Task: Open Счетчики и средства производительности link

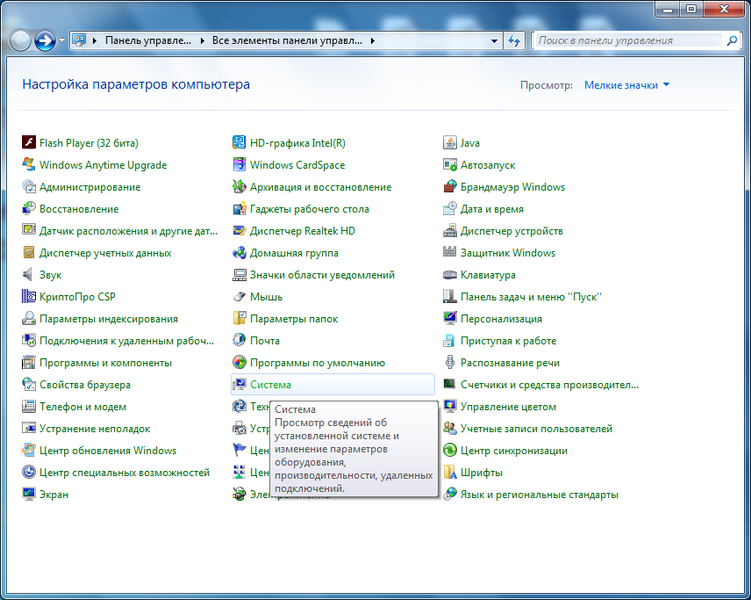Action: tap(549, 385)
